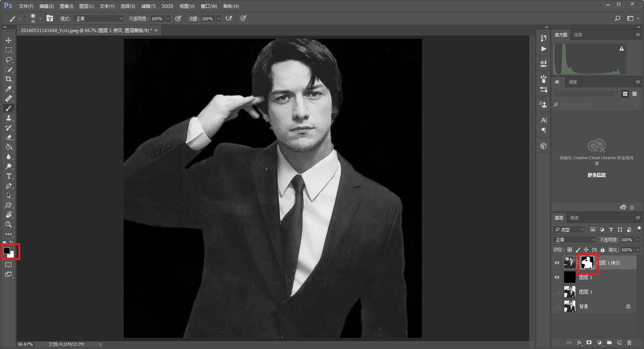
Task: Open the 滤镜(T) menu
Action: coord(148,6)
